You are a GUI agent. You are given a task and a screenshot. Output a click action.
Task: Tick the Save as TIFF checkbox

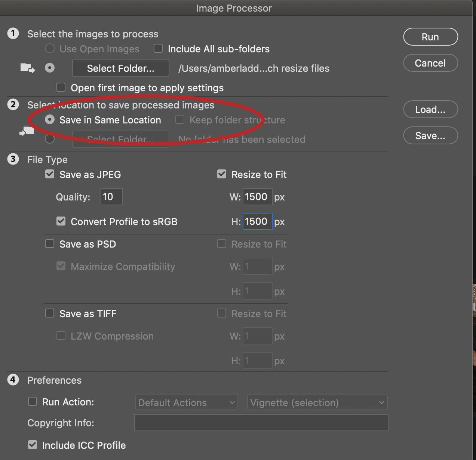(x=50, y=313)
